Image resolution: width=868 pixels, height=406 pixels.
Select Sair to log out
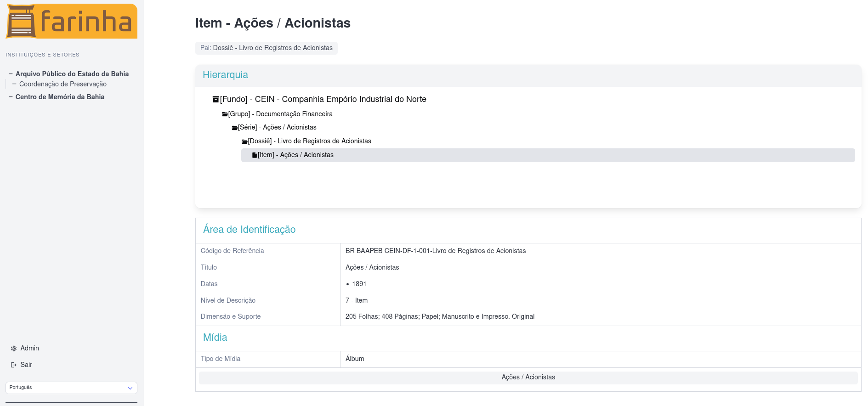26,365
